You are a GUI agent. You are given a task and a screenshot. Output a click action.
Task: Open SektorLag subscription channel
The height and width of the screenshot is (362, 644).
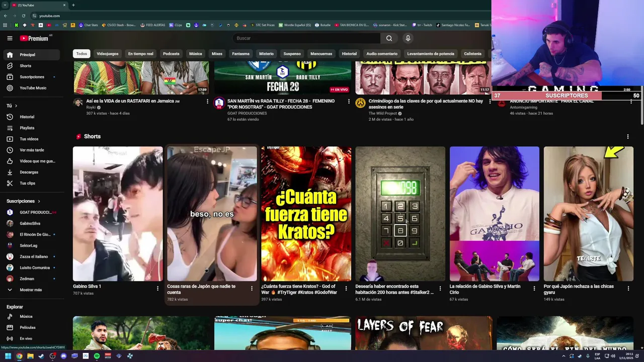click(x=32, y=245)
